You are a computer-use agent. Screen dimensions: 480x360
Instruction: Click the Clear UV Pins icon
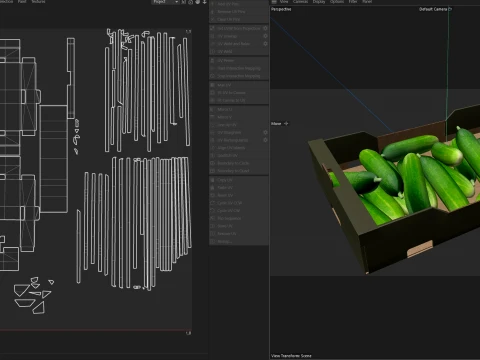pyautogui.click(x=213, y=19)
